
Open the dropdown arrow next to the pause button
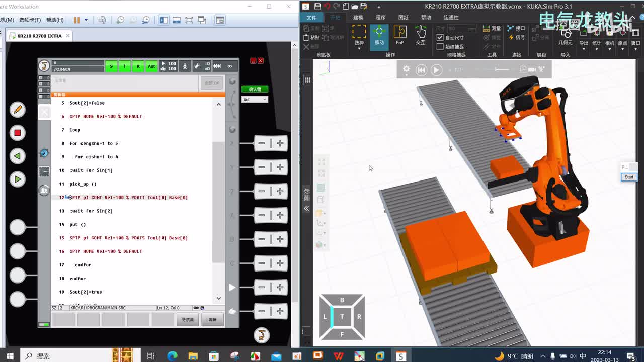(x=86, y=20)
